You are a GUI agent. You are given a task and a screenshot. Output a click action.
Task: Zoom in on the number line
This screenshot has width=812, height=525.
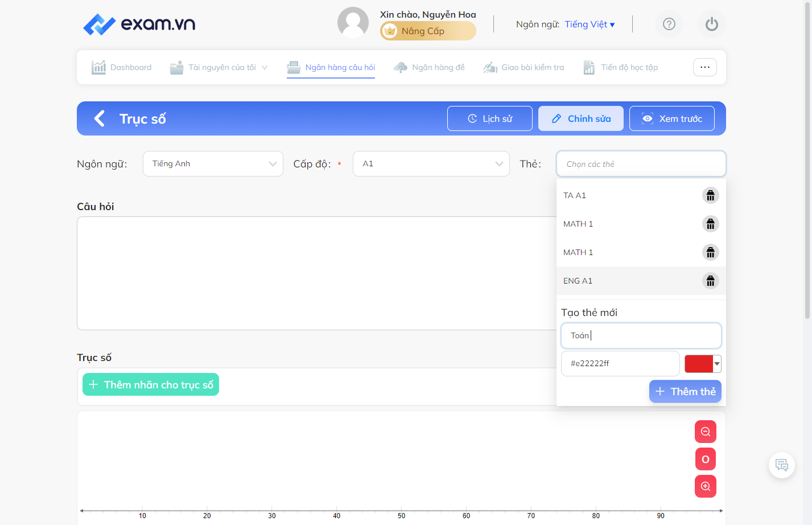click(706, 486)
